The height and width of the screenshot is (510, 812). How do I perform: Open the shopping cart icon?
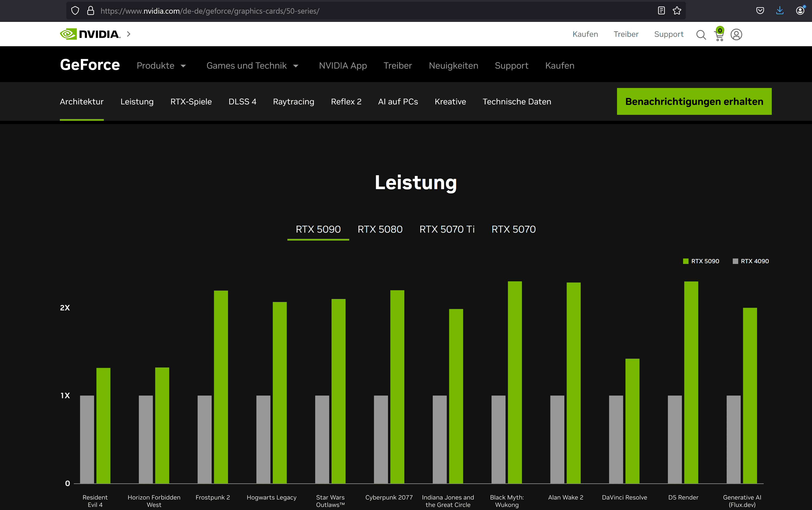(x=719, y=34)
